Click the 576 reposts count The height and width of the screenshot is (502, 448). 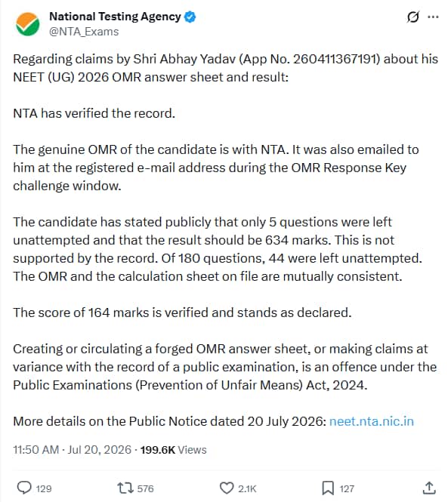pyautogui.click(x=146, y=488)
